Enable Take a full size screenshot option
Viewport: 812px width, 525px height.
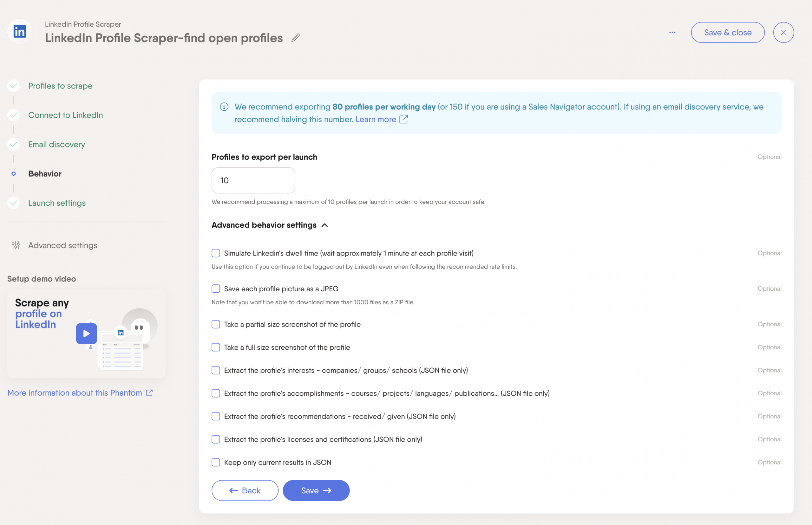tap(216, 347)
